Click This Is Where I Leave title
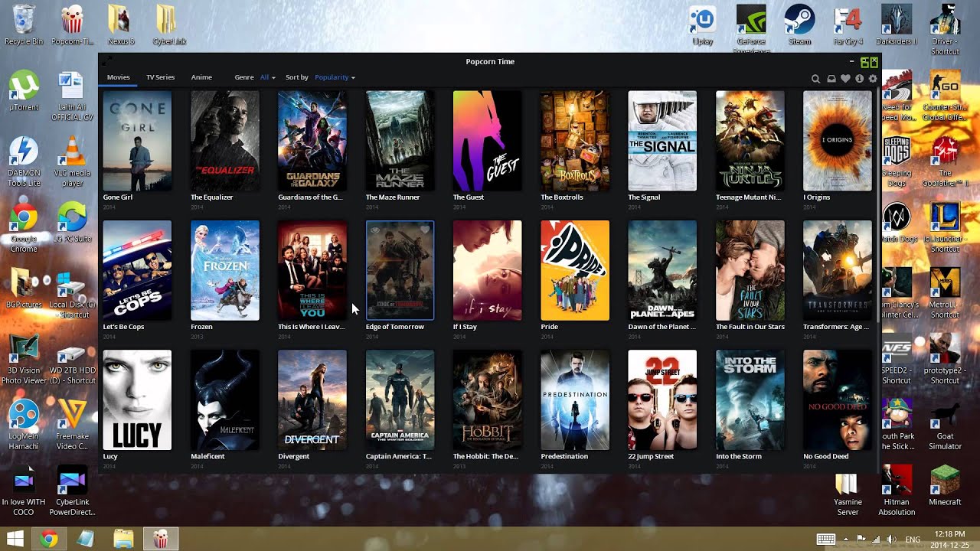The width and height of the screenshot is (980, 551). click(x=311, y=327)
